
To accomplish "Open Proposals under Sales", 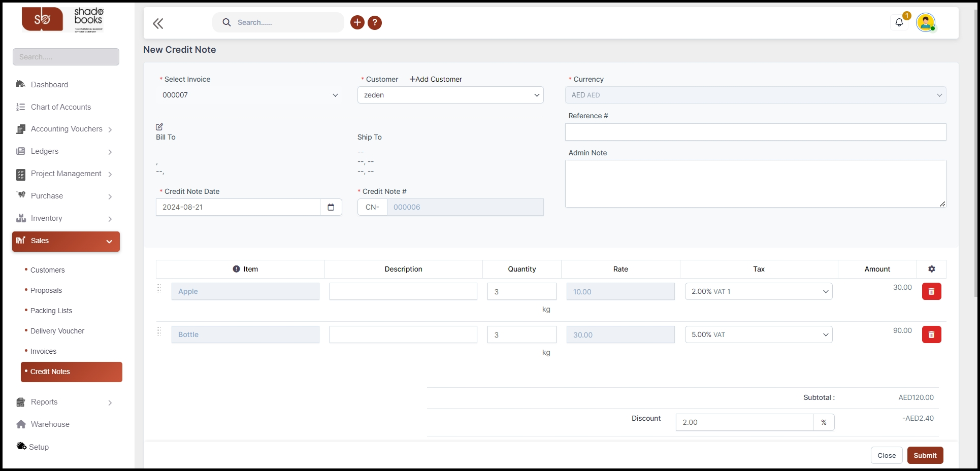I will point(46,290).
